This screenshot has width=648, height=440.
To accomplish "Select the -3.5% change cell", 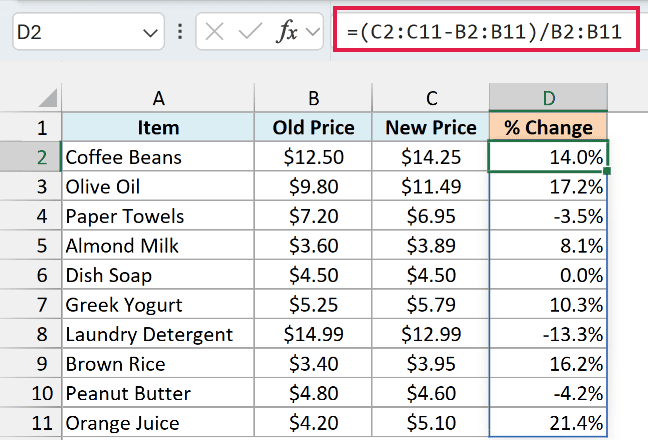I will pos(548,216).
